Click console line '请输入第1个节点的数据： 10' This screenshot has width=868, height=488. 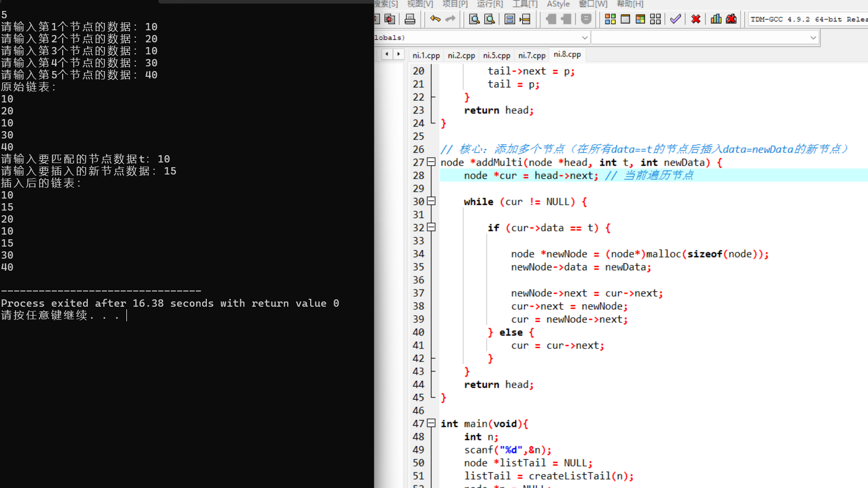point(79,27)
